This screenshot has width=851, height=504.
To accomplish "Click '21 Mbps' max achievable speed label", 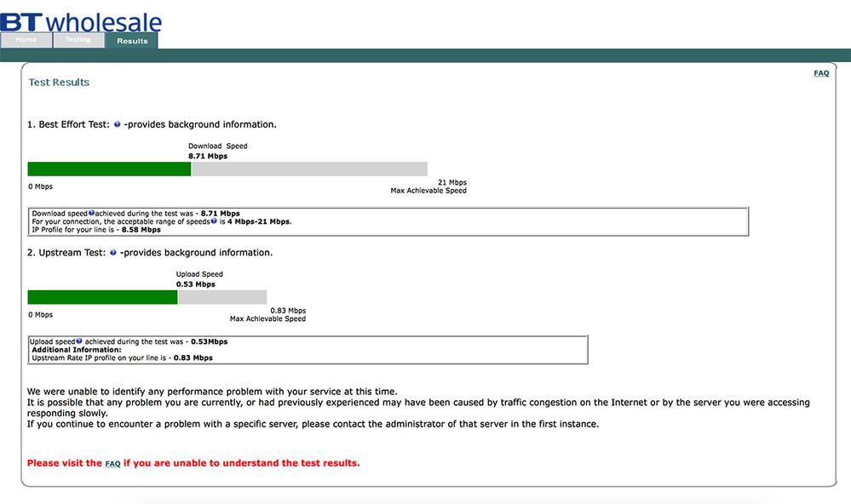I will coord(452,182).
